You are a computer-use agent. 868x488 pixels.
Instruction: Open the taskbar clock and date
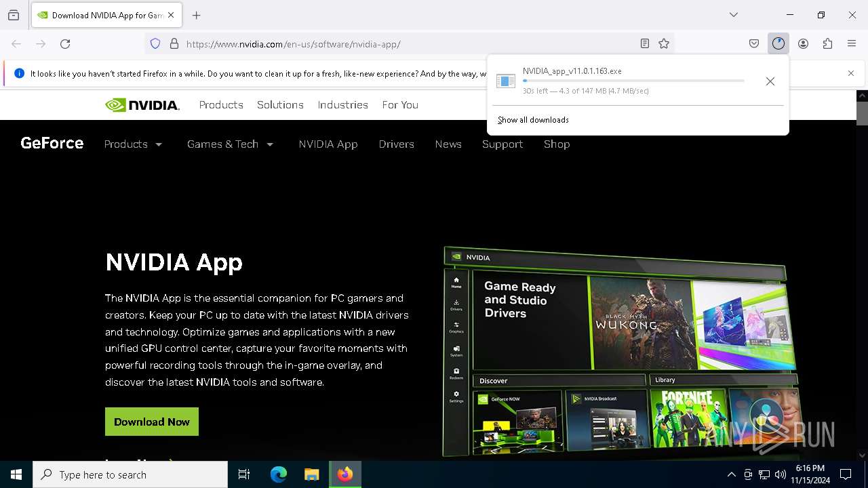pyautogui.click(x=810, y=474)
